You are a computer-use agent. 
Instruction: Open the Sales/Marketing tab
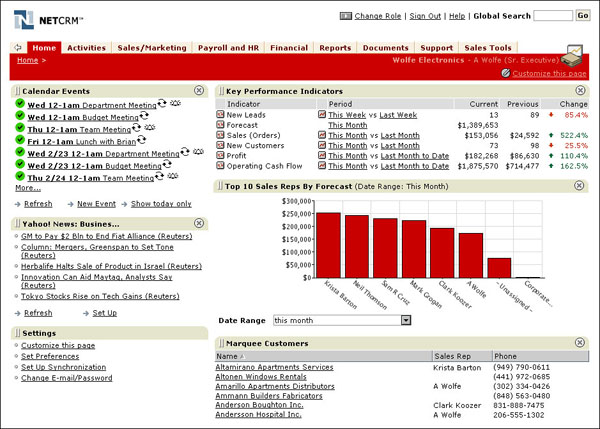click(x=152, y=48)
